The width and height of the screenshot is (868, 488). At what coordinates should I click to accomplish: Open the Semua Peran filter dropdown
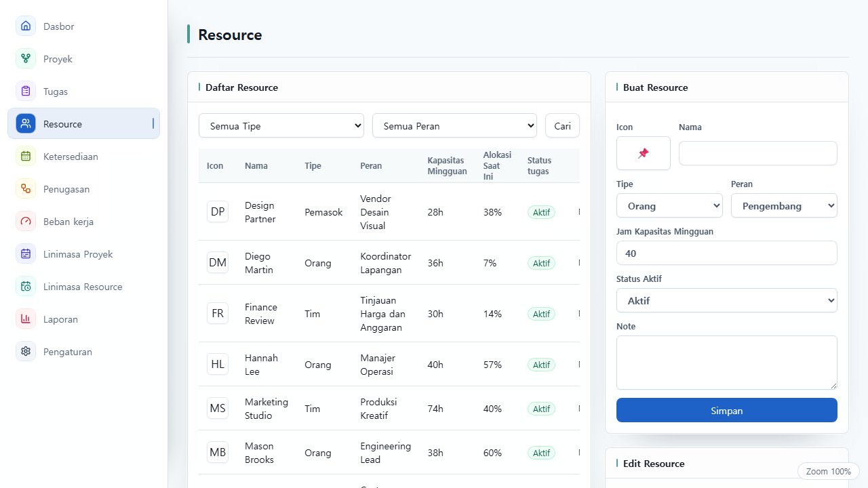click(x=454, y=125)
